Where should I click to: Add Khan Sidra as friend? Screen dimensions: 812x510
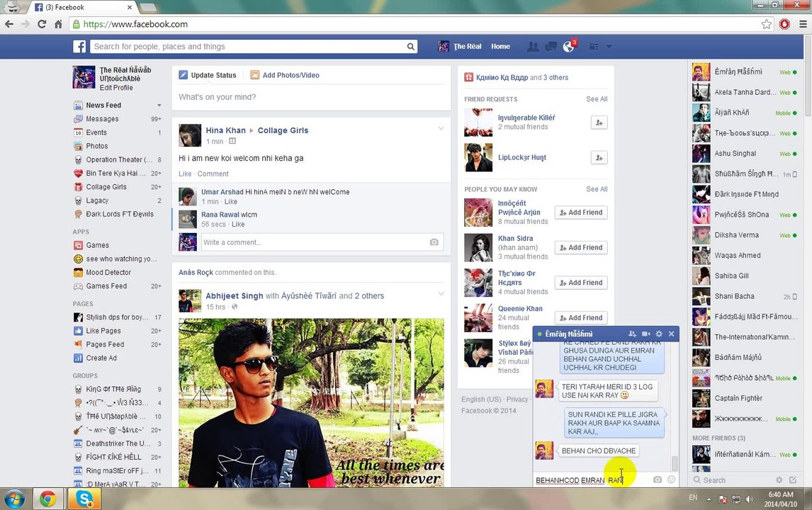pos(580,247)
